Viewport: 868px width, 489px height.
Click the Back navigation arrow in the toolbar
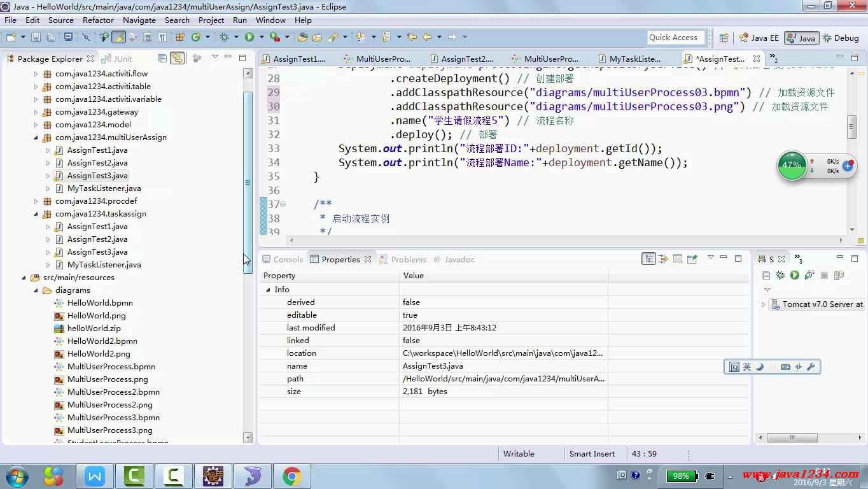[x=427, y=38]
